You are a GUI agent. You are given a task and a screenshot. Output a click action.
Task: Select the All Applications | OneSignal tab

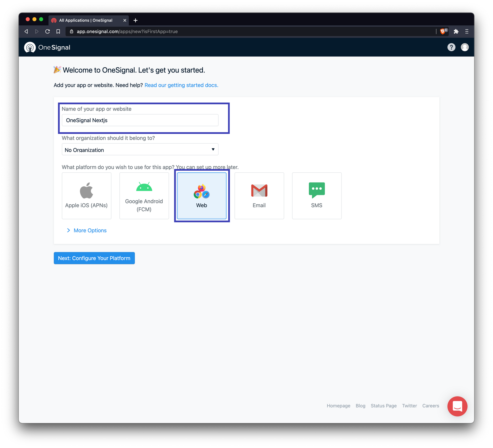click(x=89, y=20)
